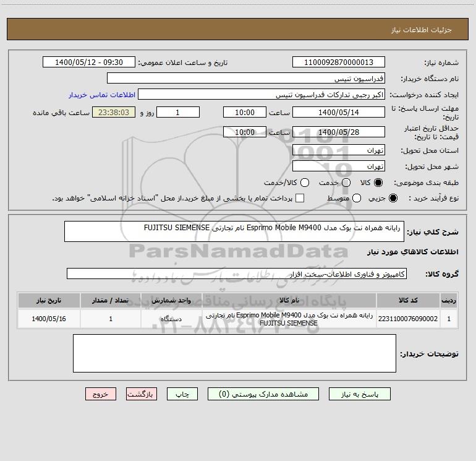Screen dimensions: 476x461
Task: Click the deadline date field 1400/05/14
Action: coord(339,112)
